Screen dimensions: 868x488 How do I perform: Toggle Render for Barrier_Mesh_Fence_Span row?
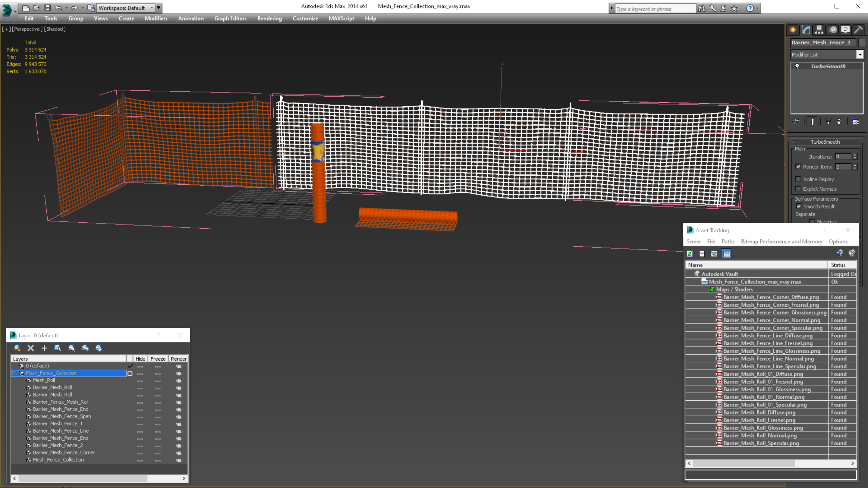click(x=179, y=417)
